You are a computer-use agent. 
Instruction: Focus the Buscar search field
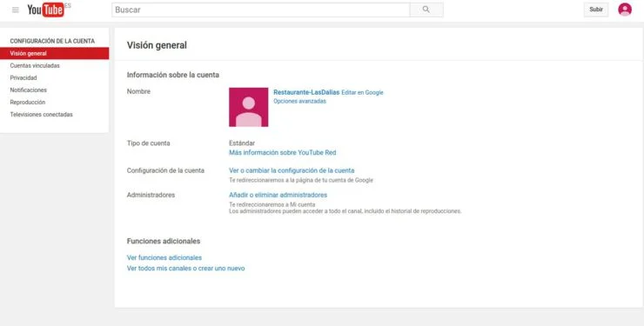click(260, 10)
